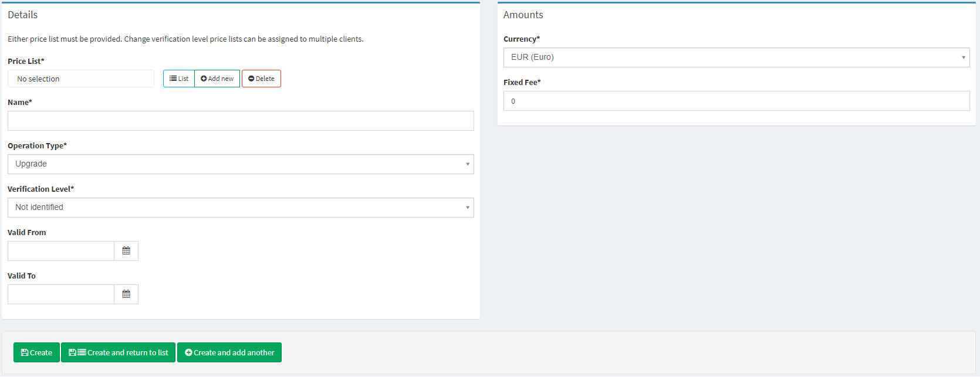The image size is (980, 377).
Task: Open the Valid From calendar picker
Action: [126, 251]
